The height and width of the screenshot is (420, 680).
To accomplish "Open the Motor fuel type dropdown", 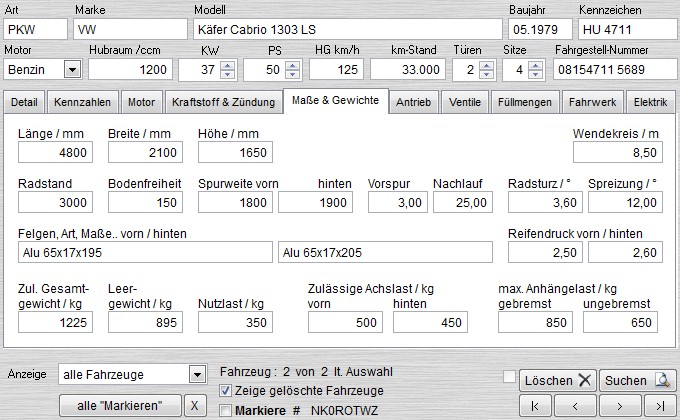I will click(72, 70).
